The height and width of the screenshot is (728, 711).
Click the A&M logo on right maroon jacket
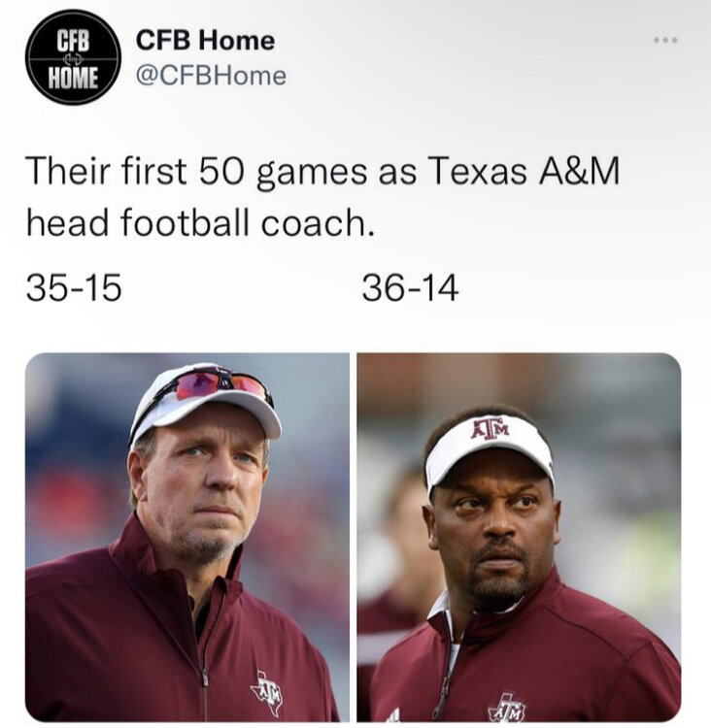505,706
